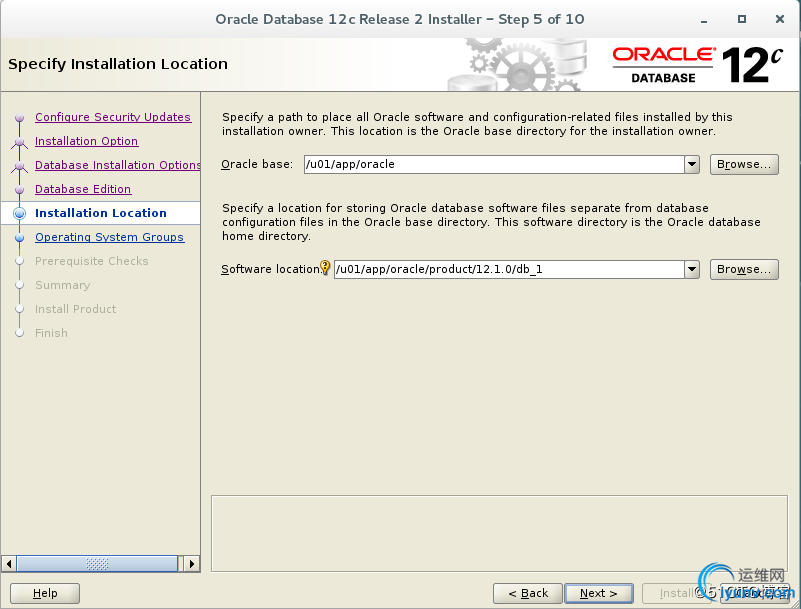Open the Software location dropdown arrow
The image size is (801, 609).
coord(692,269)
